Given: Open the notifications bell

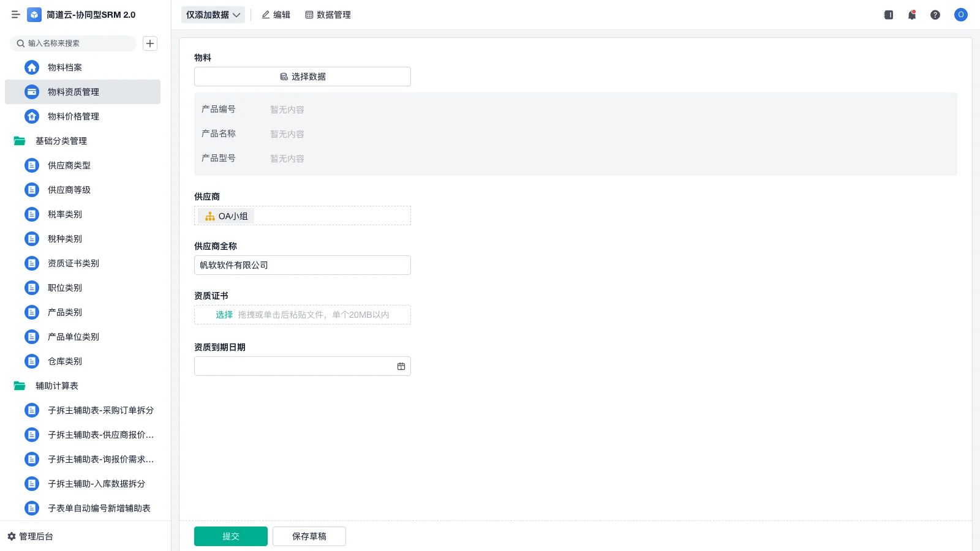Looking at the screenshot, I should 912,15.
